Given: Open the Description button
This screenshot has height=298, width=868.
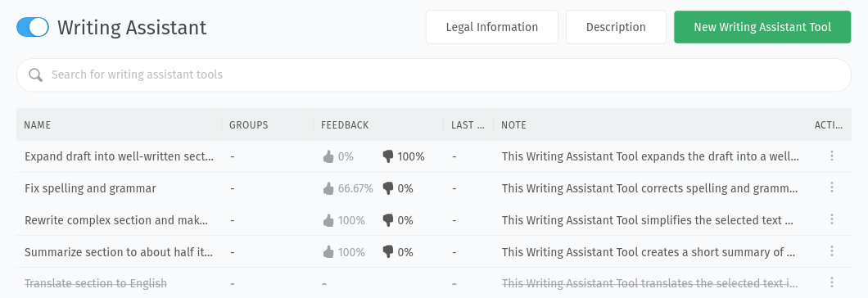Looking at the screenshot, I should coord(616,27).
